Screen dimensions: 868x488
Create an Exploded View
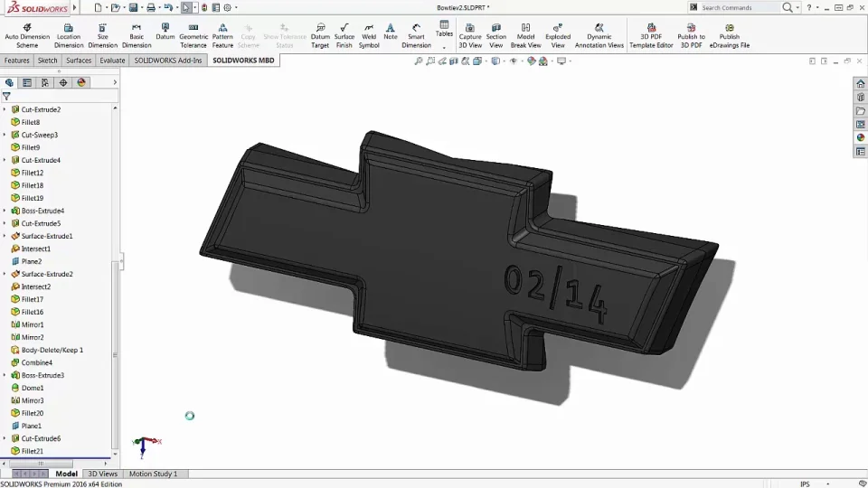[x=558, y=36]
